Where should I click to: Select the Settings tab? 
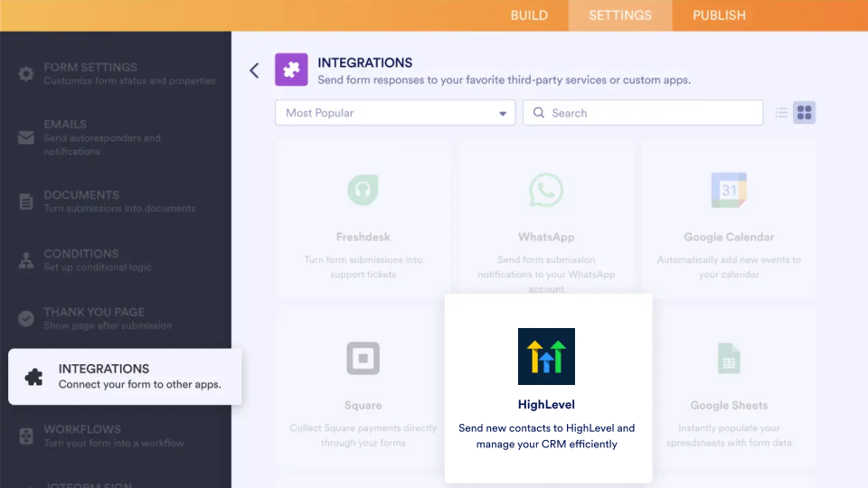pyautogui.click(x=619, y=15)
